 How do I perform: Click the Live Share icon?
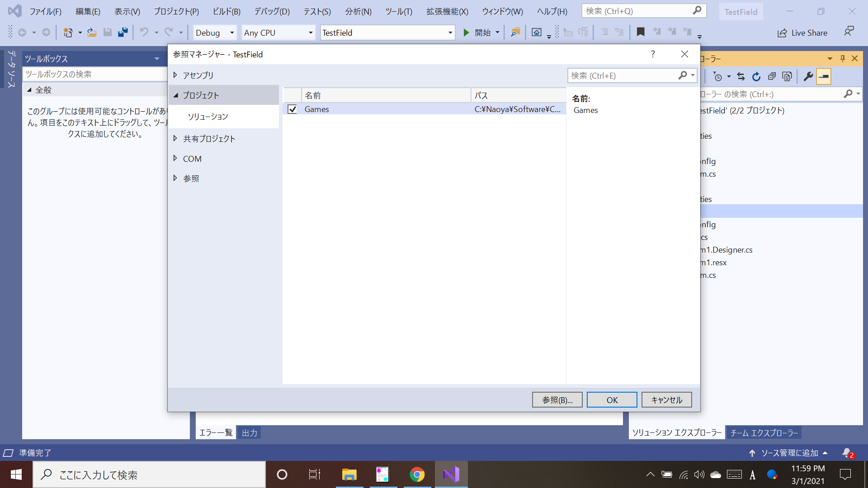click(782, 33)
